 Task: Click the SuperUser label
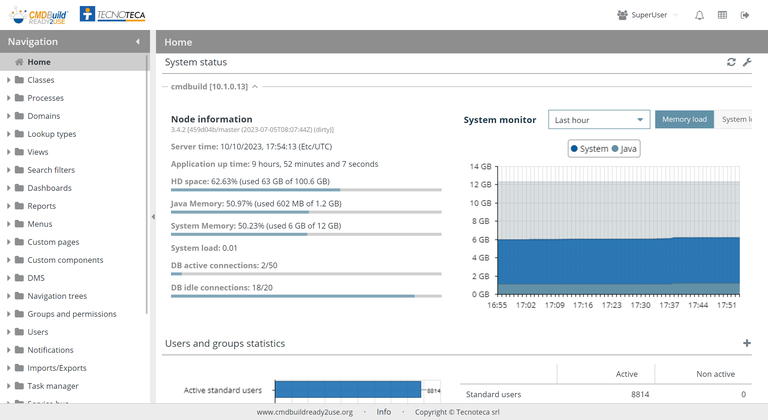pos(649,15)
